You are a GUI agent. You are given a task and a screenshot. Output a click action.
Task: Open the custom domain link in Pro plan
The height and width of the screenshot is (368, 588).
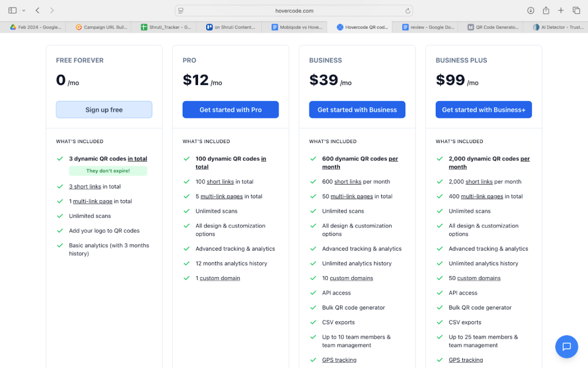(x=220, y=278)
